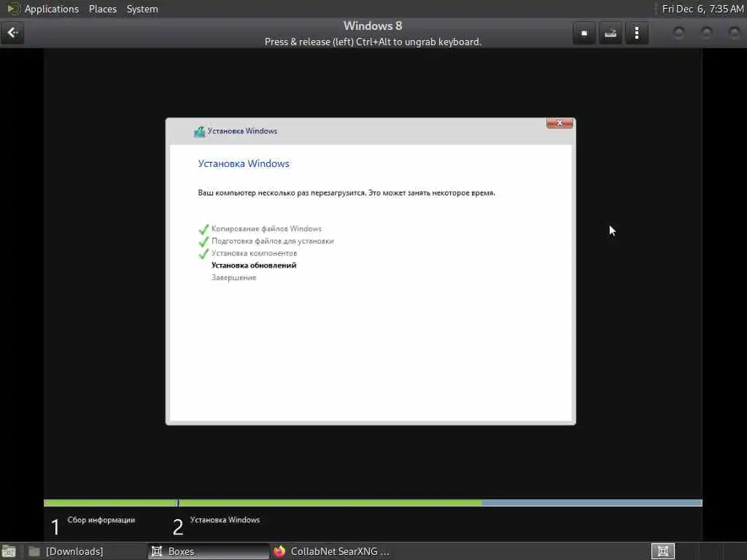Click the show desktop icon in taskbar
747x560 pixels.
pyautogui.click(x=9, y=551)
